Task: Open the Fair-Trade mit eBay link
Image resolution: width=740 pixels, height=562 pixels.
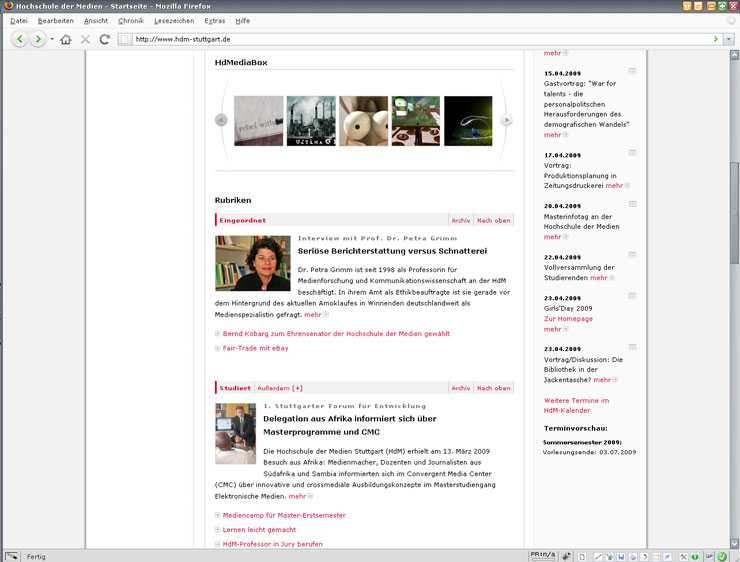Action: (255, 348)
